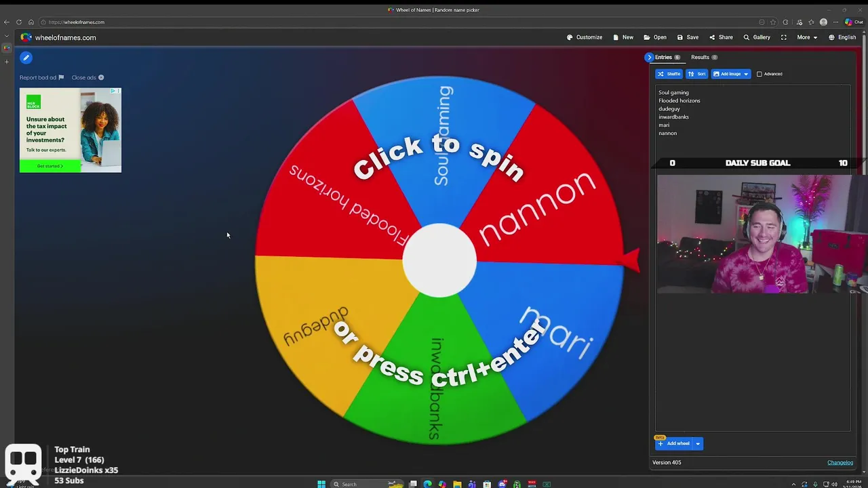Expand the More dropdown menu
The image size is (868, 488).
(807, 37)
